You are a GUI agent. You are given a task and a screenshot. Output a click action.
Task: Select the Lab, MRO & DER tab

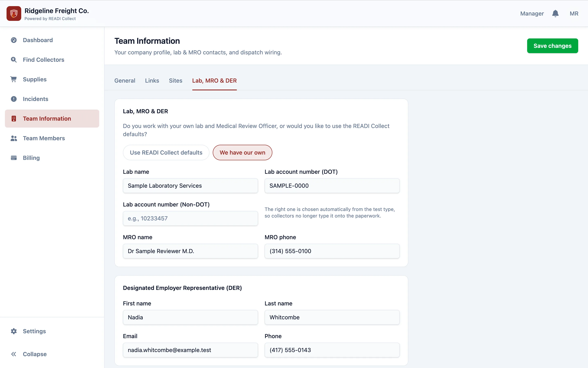click(214, 81)
